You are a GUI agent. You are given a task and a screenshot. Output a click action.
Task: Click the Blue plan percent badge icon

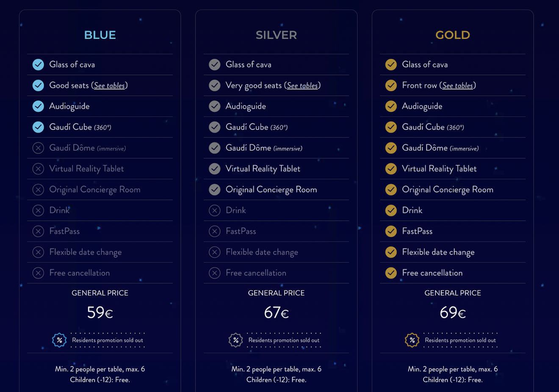click(x=59, y=340)
